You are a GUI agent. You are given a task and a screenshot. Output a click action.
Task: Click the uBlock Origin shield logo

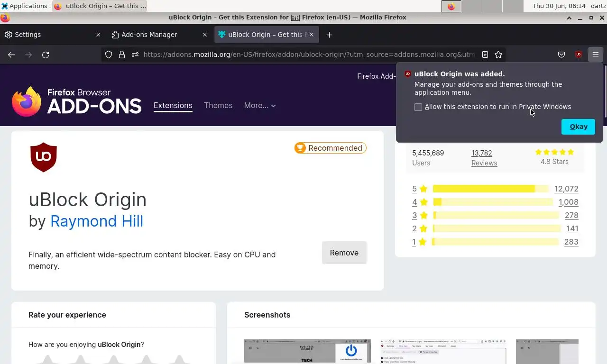(x=44, y=157)
